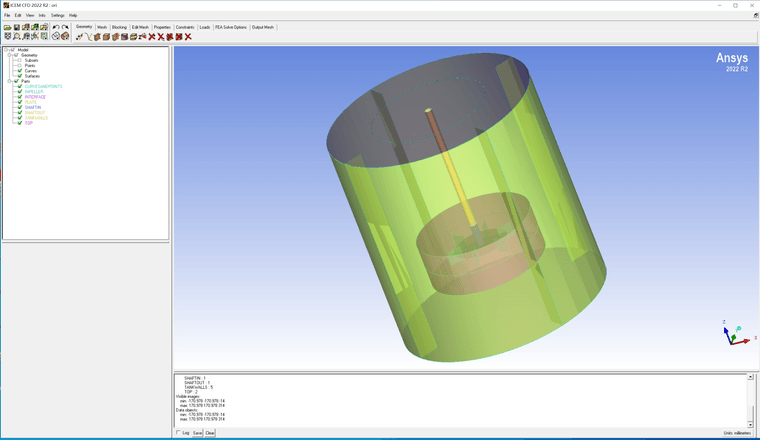Enable the Log checkbox in message panel
This screenshot has width=760, height=440.
click(178, 433)
